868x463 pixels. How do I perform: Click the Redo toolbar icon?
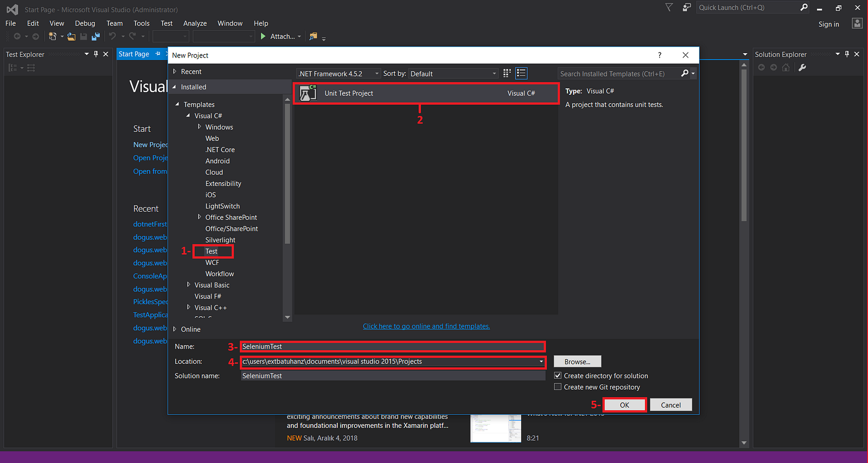click(132, 36)
